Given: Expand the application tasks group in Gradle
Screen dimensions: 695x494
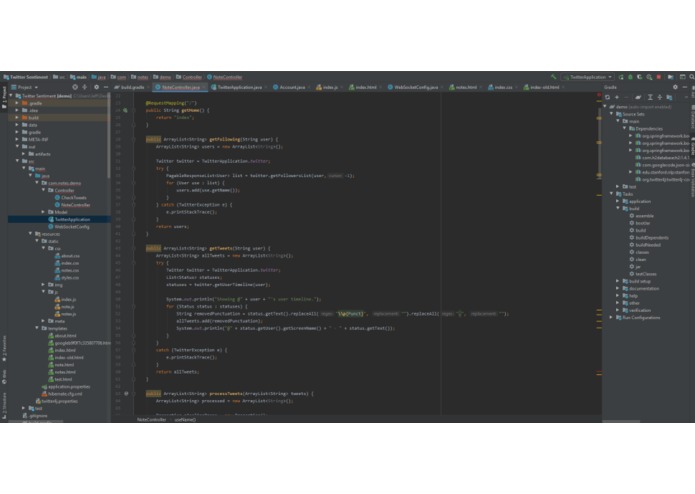Looking at the screenshot, I should click(x=618, y=201).
